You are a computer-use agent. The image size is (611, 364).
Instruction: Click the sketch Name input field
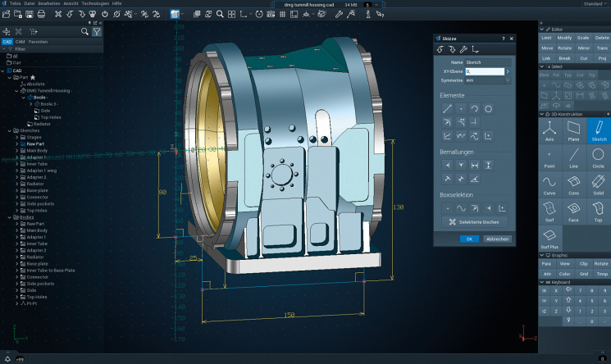[x=489, y=62]
